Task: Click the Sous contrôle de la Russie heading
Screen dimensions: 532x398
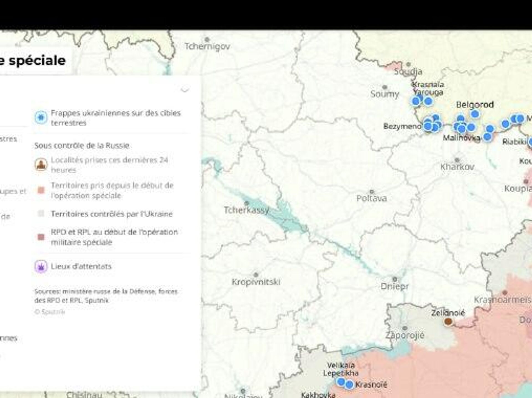Action: point(82,146)
